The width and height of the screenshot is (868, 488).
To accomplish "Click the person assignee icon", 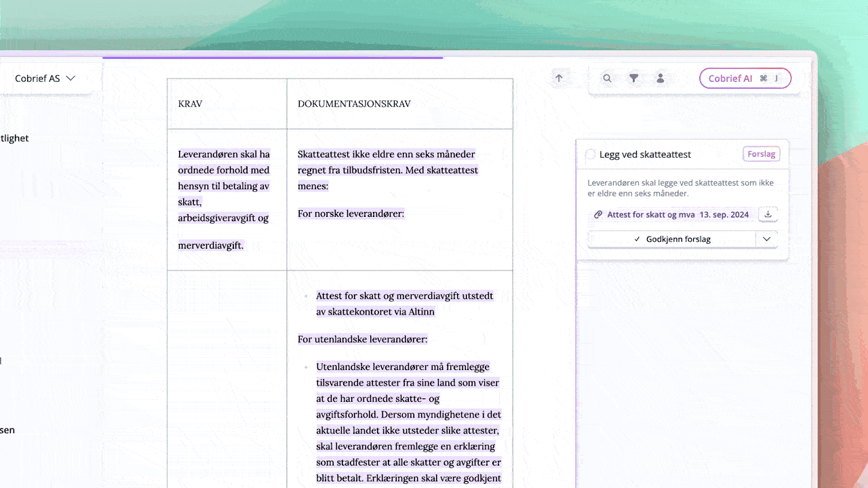I will (x=660, y=79).
